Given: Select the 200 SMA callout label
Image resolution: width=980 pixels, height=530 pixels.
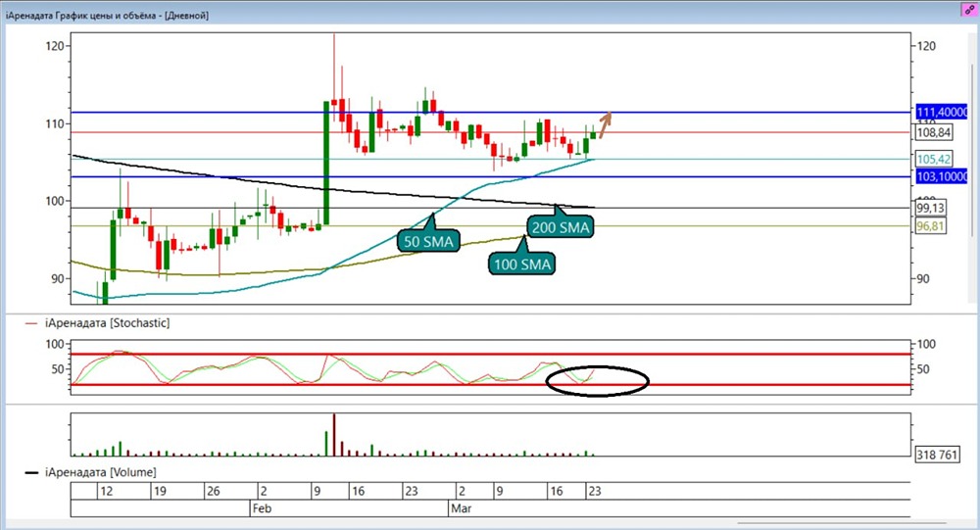Looking at the screenshot, I should tap(561, 227).
